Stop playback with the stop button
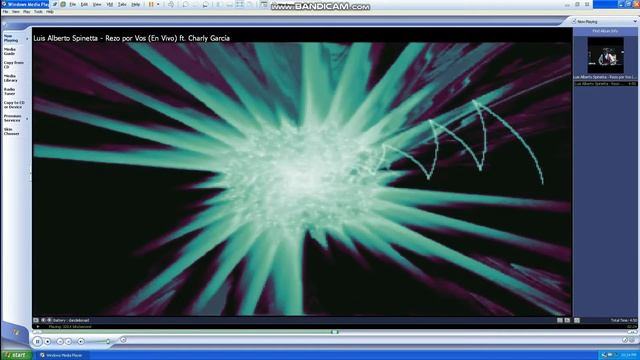 (x=48, y=341)
